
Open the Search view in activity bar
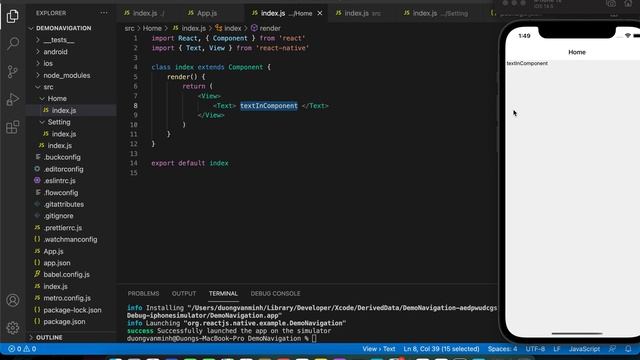coord(13,43)
